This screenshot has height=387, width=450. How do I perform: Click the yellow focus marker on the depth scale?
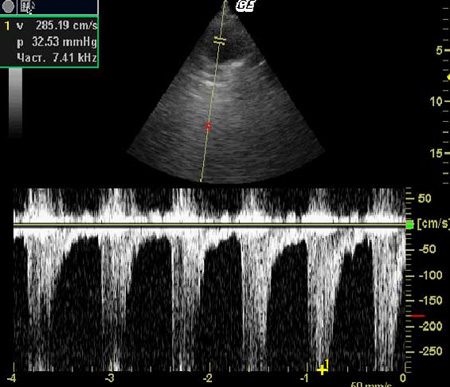point(448,77)
